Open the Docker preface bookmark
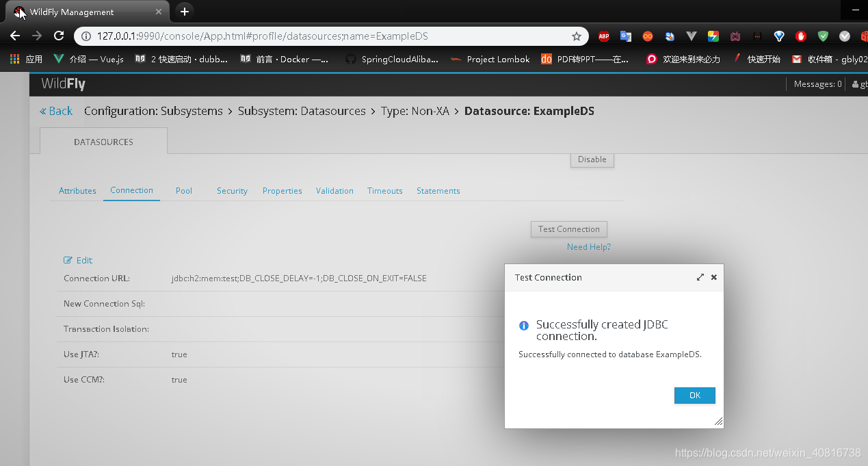Screen dimensions: 868x466 (x=285, y=60)
